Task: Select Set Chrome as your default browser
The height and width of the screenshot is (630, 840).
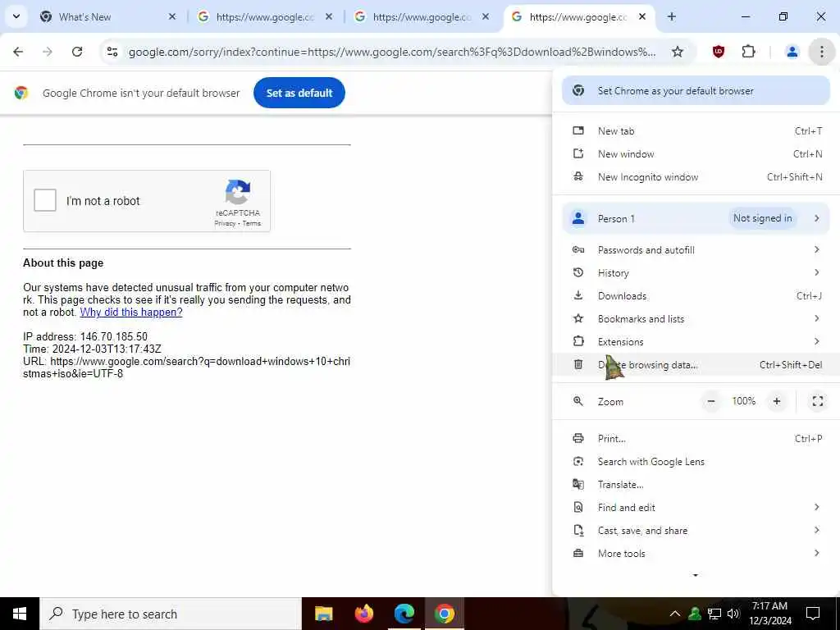Action: [696, 90]
